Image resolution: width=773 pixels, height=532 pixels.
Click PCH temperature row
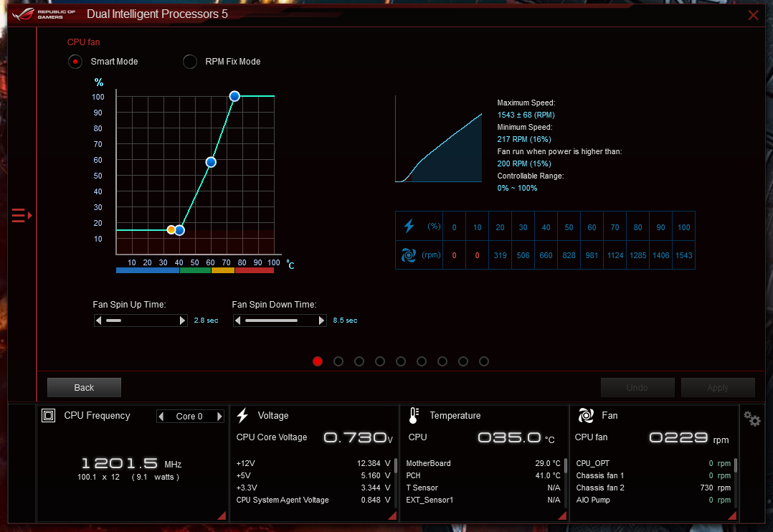pyautogui.click(x=483, y=475)
